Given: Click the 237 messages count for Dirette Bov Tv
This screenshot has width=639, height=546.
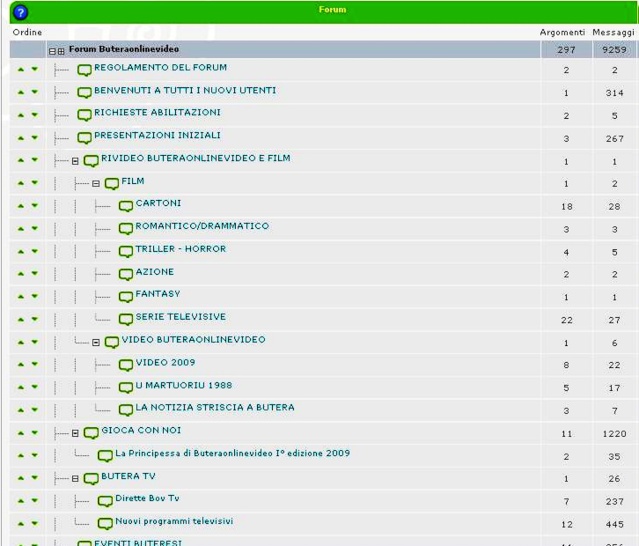Looking at the screenshot, I should [x=614, y=502].
